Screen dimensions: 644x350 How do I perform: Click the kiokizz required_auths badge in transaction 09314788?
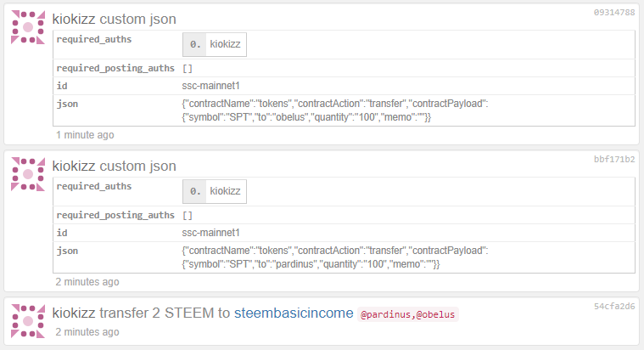point(215,45)
